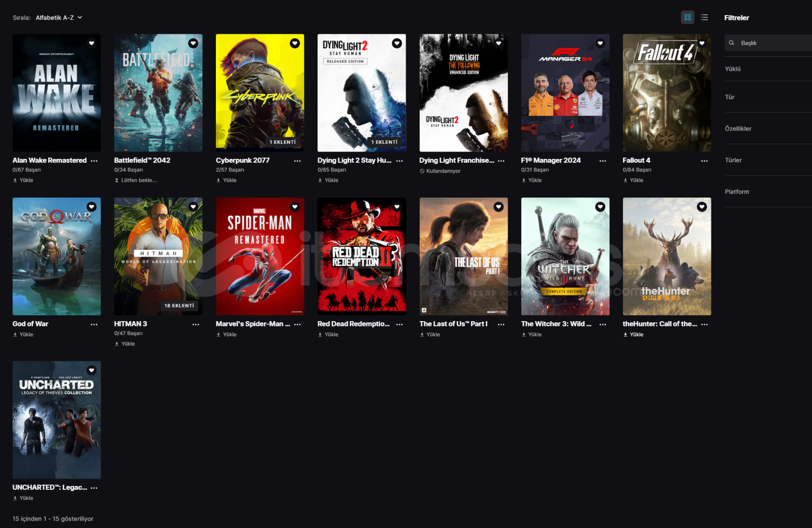Image resolution: width=812 pixels, height=528 pixels.
Task: Switch to list view layout
Action: click(704, 18)
